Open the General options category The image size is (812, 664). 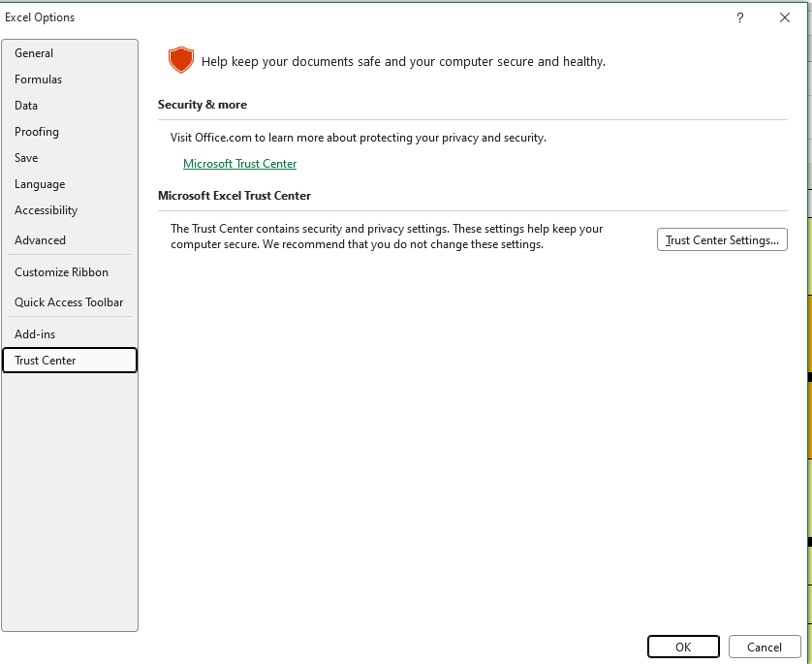pos(34,53)
